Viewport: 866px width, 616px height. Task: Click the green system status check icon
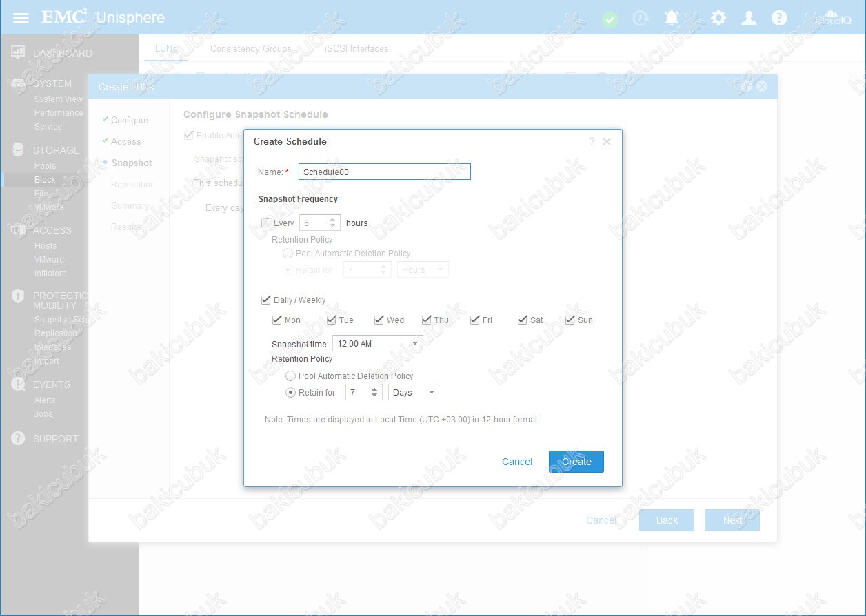tap(610, 19)
